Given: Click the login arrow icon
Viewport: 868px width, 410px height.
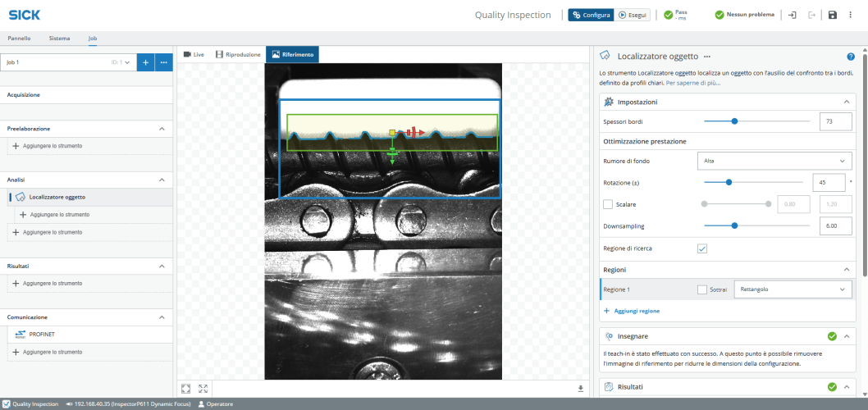Looking at the screenshot, I should pos(792,15).
